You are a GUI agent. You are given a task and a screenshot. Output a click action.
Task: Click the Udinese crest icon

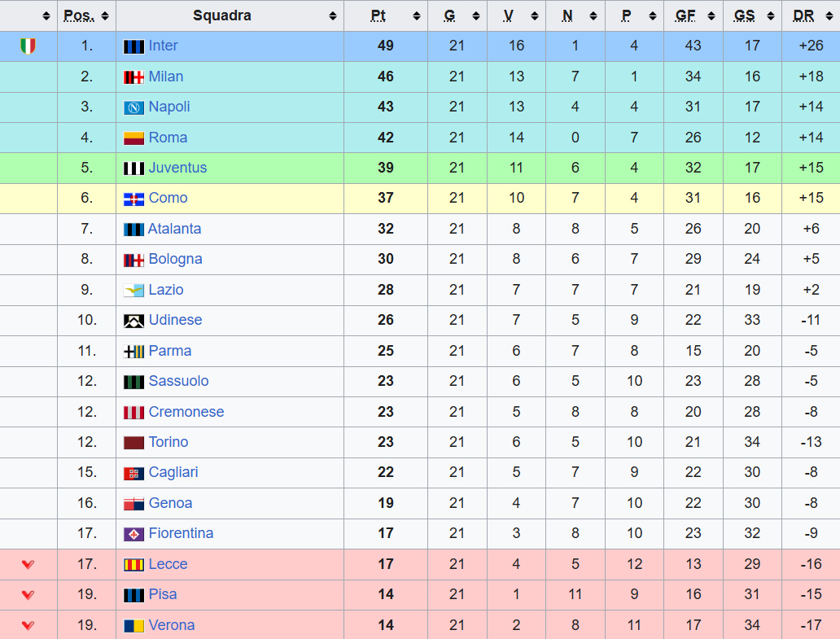pos(133,321)
